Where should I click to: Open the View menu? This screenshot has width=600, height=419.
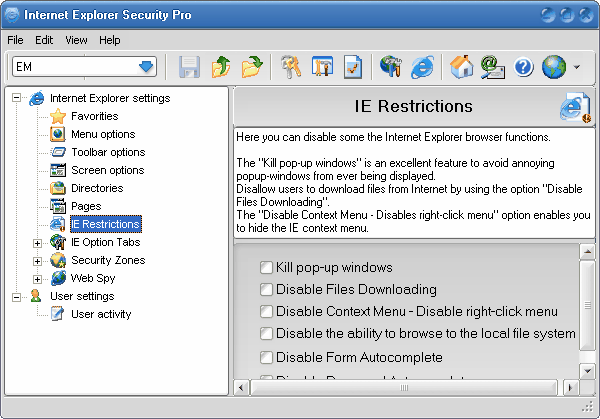[x=76, y=40]
